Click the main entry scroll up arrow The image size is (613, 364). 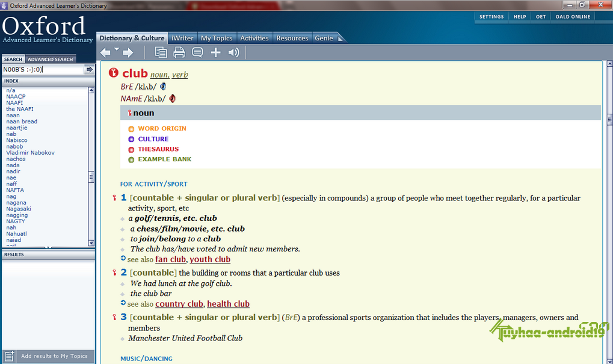[609, 63]
